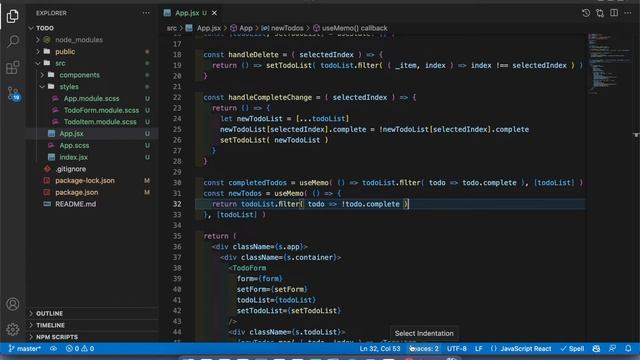This screenshot has height=360, width=640.
Task: Open the Manage gear icon
Action: tap(13, 329)
